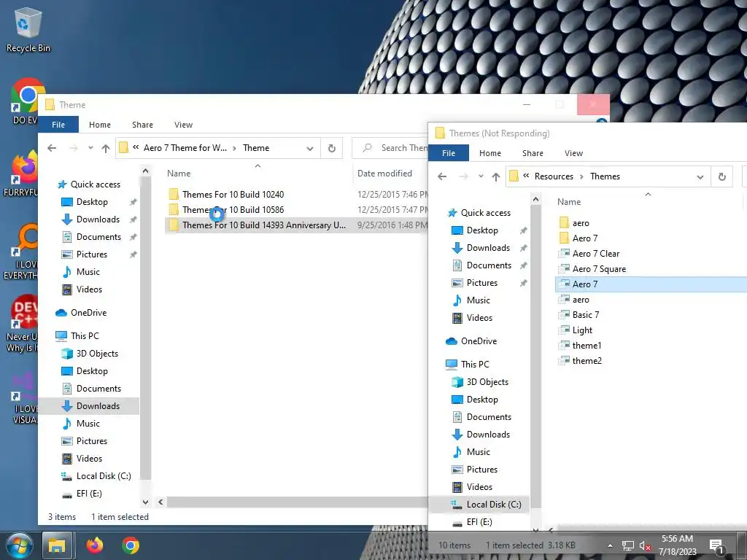Click the taskbar clock showing 5:56 AM
The width and height of the screenshot is (747, 560).
point(677,545)
